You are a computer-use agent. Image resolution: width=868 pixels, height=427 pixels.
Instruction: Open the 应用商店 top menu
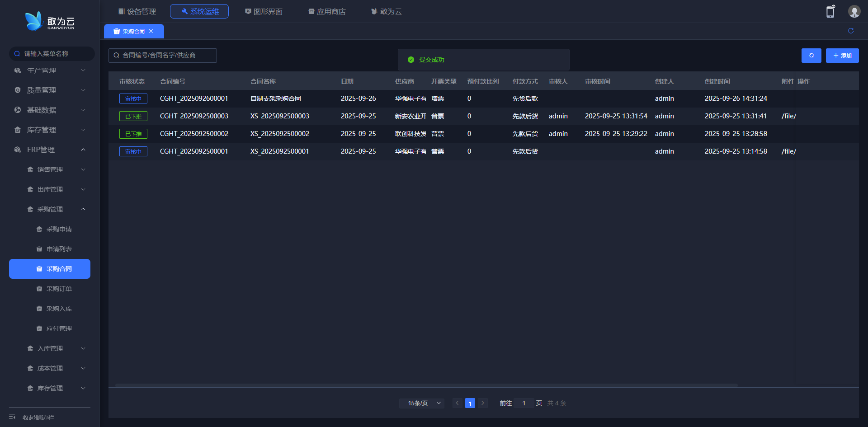pyautogui.click(x=327, y=11)
